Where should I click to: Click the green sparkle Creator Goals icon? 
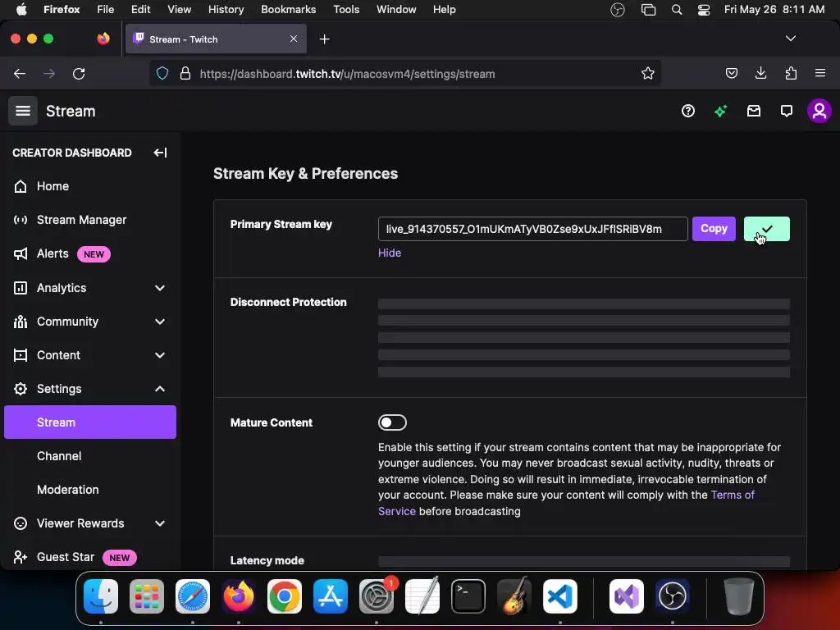click(x=720, y=111)
